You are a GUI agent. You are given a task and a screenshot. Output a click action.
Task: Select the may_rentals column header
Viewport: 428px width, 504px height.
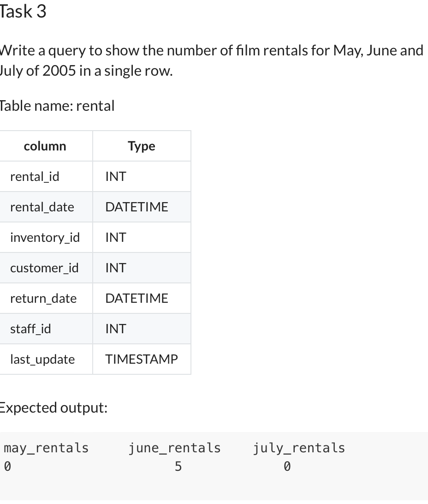(x=46, y=447)
